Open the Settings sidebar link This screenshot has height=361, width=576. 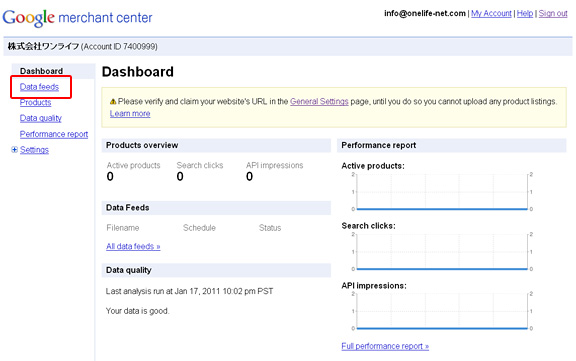tap(34, 150)
